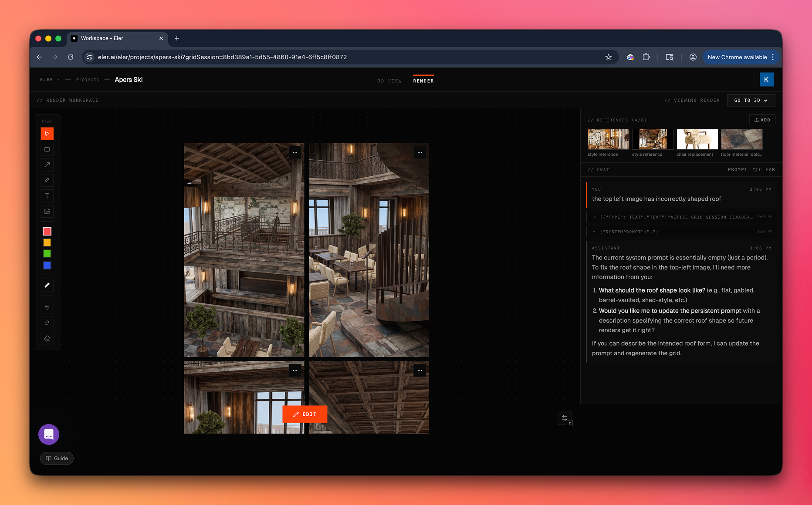Click the PROMPT link in chat header
Screen dimensions: 812x505
tap(738, 170)
